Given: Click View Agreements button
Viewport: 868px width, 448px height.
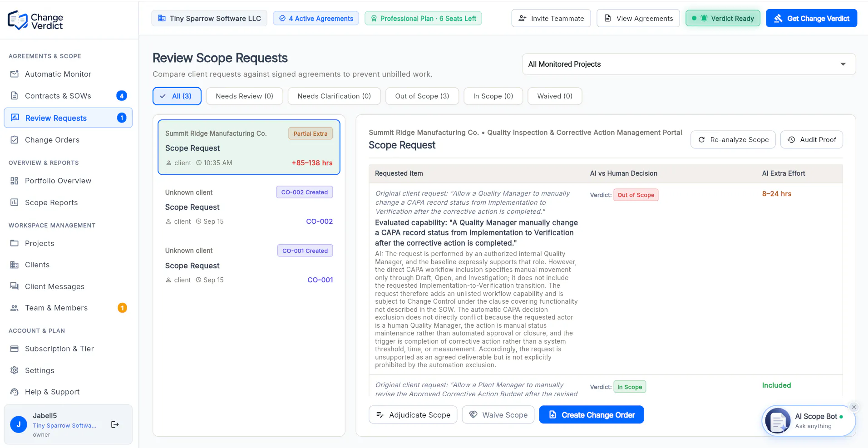Looking at the screenshot, I should coord(638,19).
